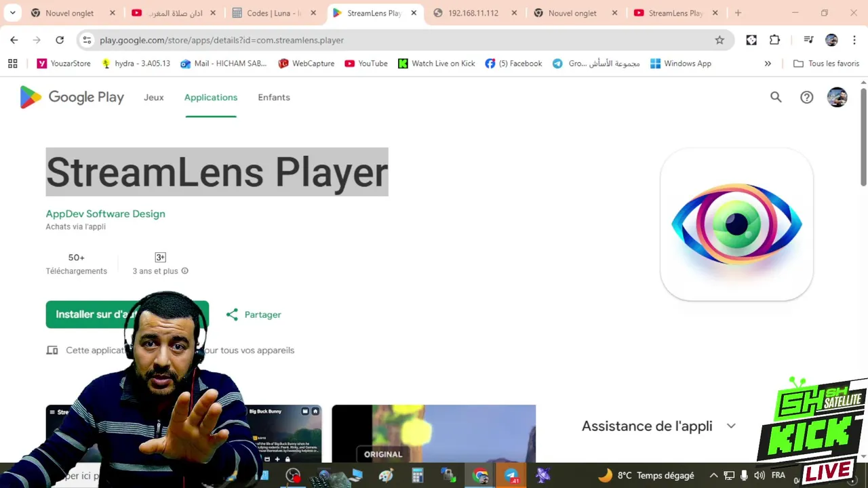Click the volume speaker icon in system tray
Viewport: 868px width, 488px height.
tap(759, 476)
